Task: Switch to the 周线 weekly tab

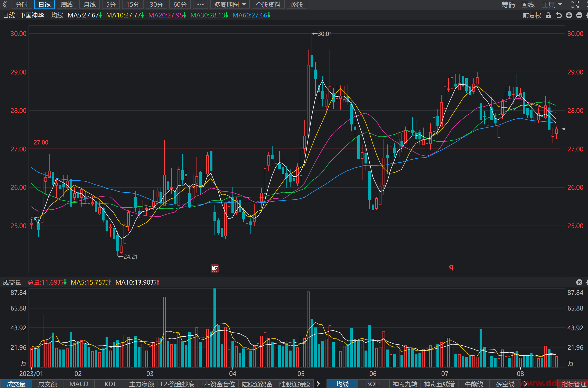Action: [67, 5]
